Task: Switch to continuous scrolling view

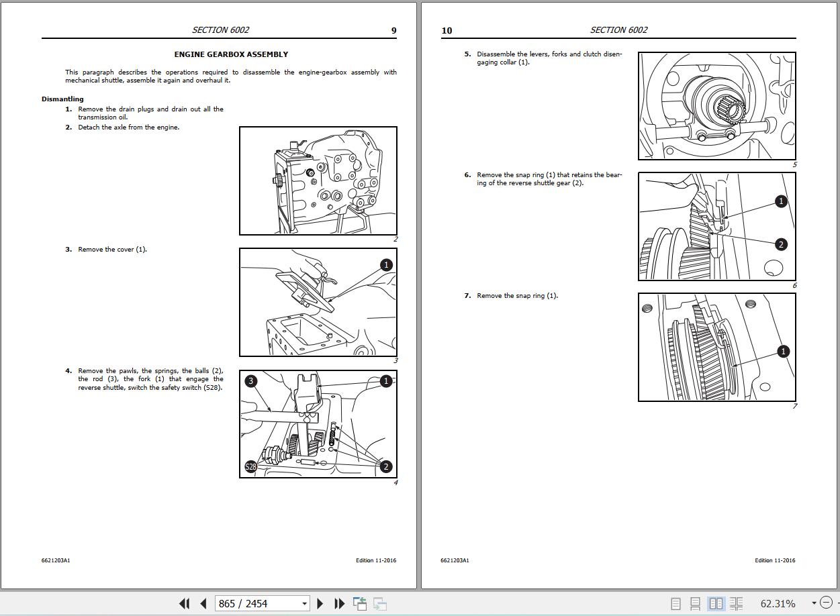Action: 696,604
